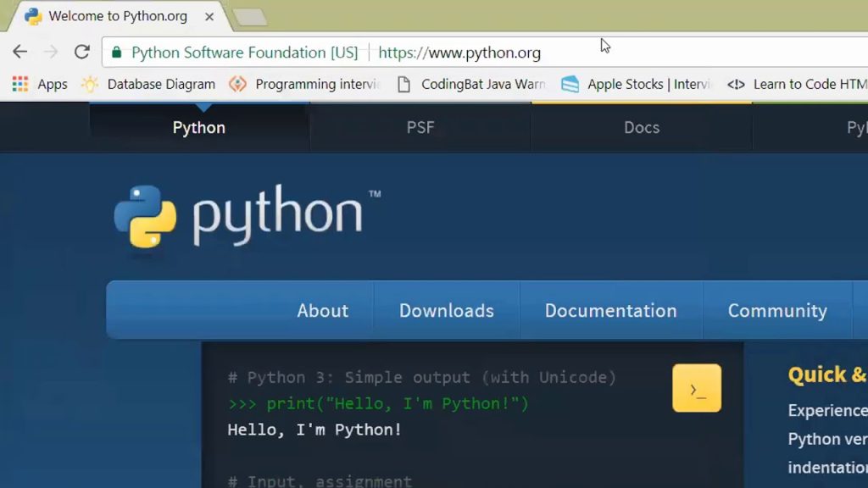Click the Python logo image

[x=248, y=216]
